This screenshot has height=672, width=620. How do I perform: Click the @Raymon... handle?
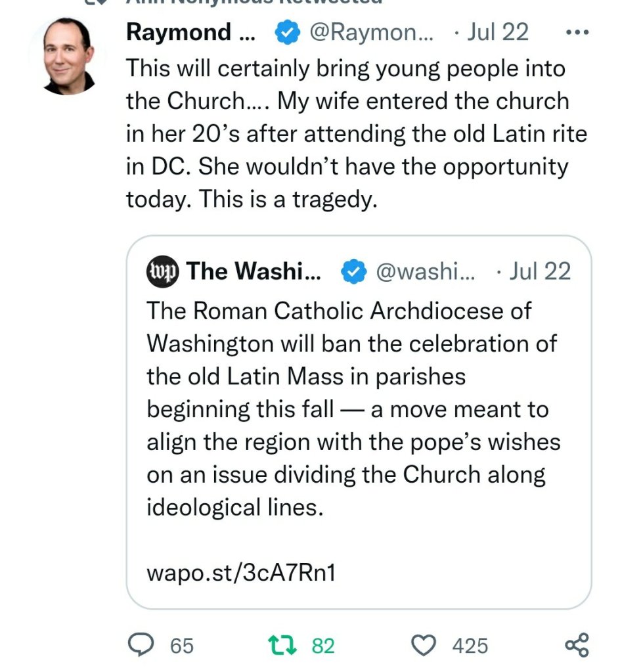point(371,32)
